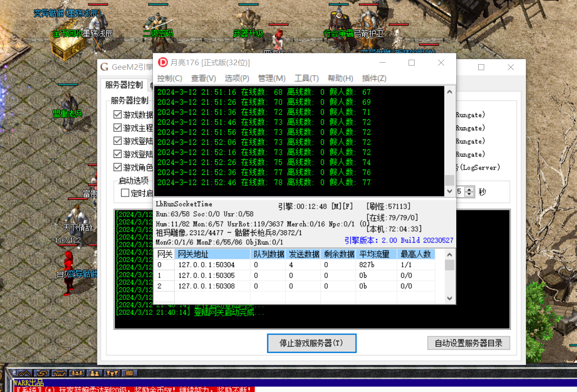This screenshot has height=392, width=577.
Task: Click the 21:52:46 在线数 78 log line
Action: pyautogui.click(x=264, y=182)
